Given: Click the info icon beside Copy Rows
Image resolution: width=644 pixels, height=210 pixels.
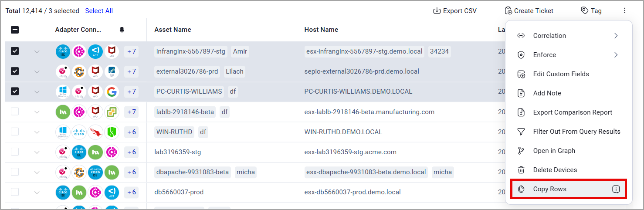Looking at the screenshot, I should (616, 189).
